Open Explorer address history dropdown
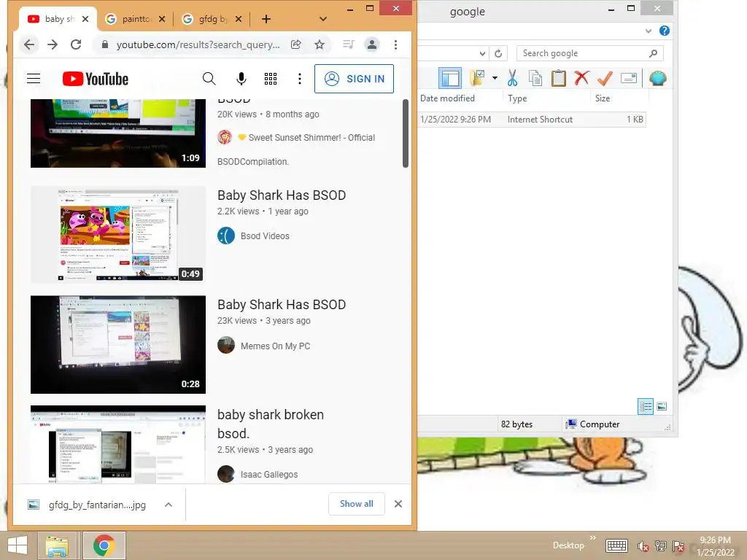Image resolution: width=747 pixels, height=560 pixels. [x=483, y=53]
